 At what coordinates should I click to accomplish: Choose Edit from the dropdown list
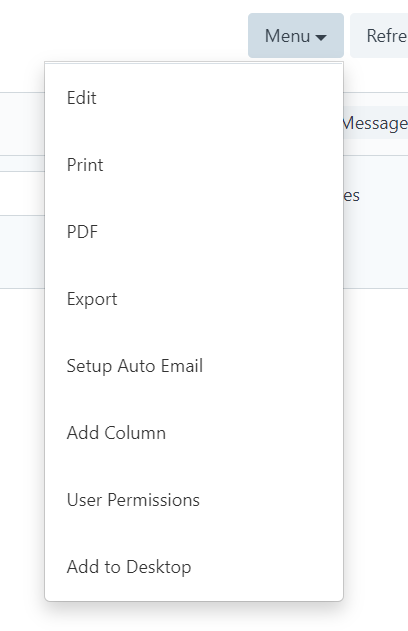(194, 98)
